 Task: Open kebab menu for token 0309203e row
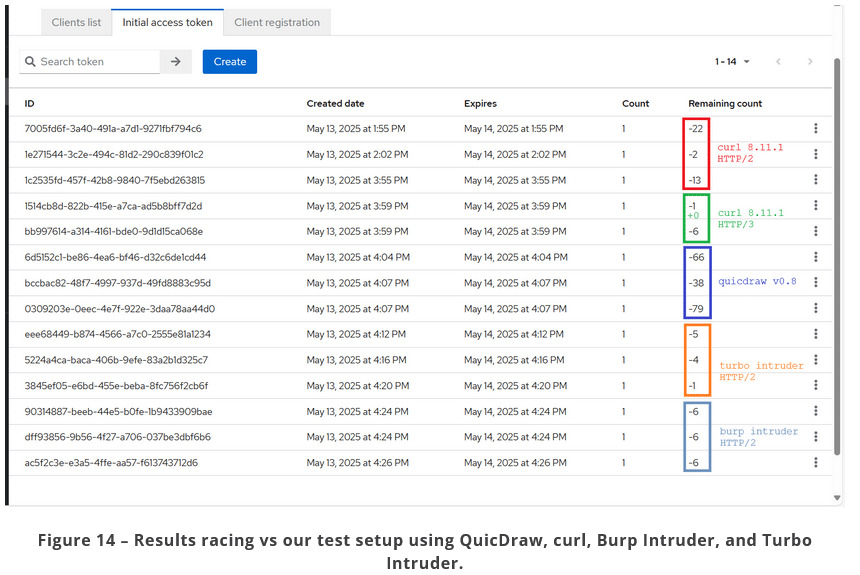pos(816,309)
